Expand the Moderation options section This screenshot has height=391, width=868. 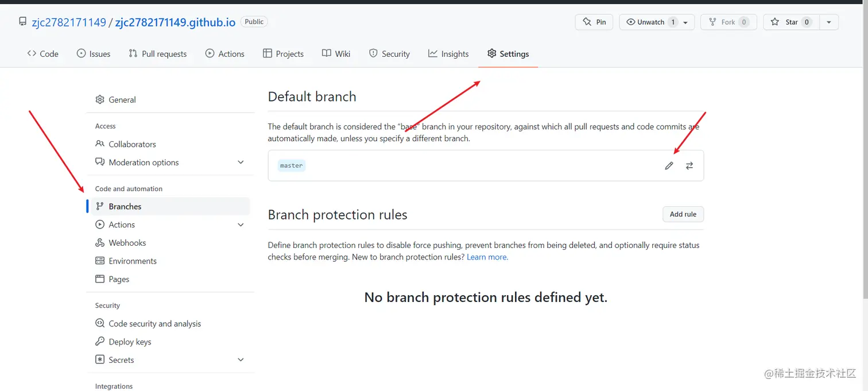click(241, 162)
